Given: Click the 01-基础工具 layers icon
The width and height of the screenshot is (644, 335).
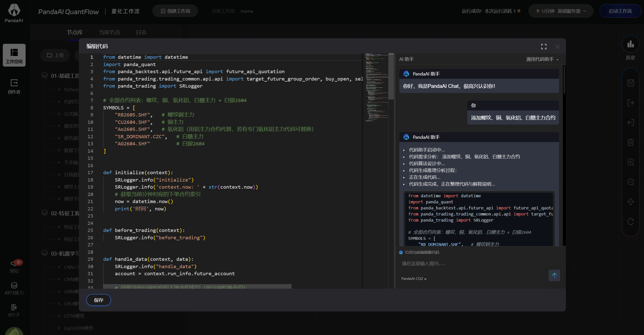Looking at the screenshot, I should 45,75.
